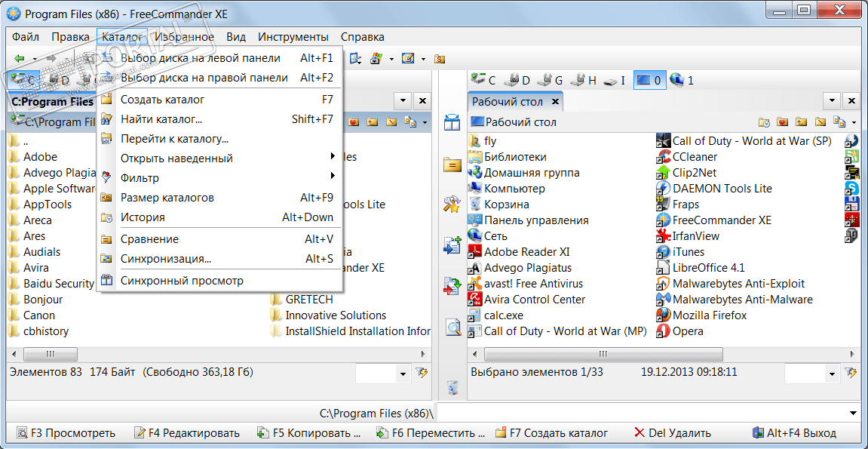The height and width of the screenshot is (449, 868).
Task: Expand the 'Фильтр' submenu entry
Action: pos(219,178)
